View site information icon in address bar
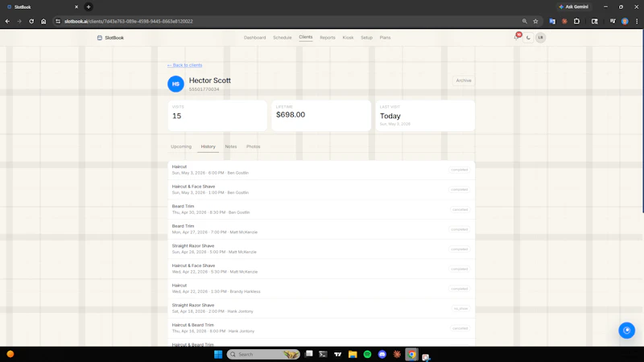644x362 pixels. click(x=58, y=22)
